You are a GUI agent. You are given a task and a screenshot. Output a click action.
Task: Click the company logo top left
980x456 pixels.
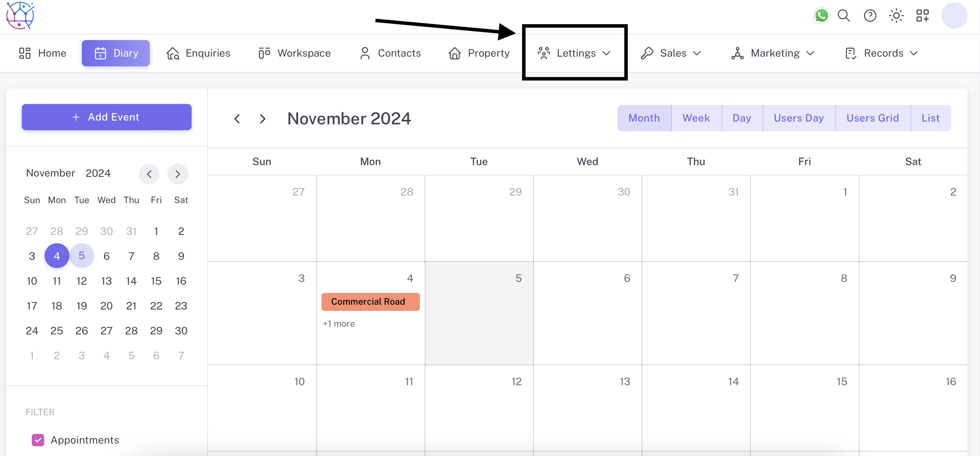click(20, 15)
